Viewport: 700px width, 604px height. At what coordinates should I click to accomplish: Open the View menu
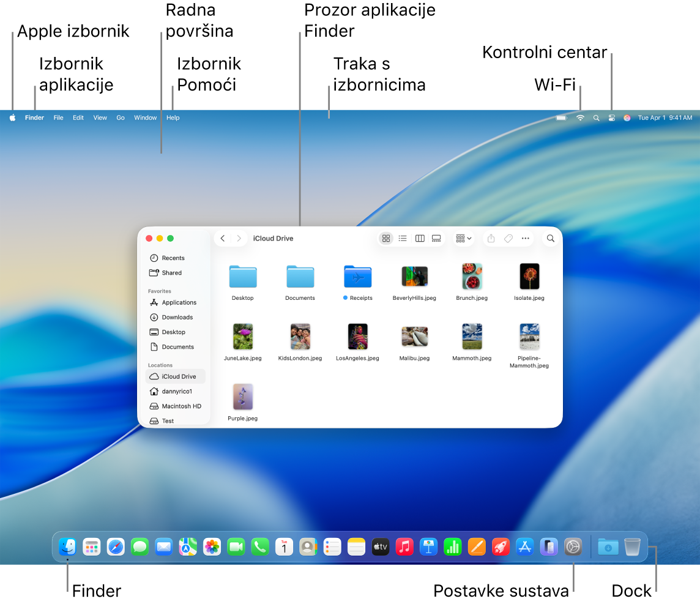pos(100,117)
